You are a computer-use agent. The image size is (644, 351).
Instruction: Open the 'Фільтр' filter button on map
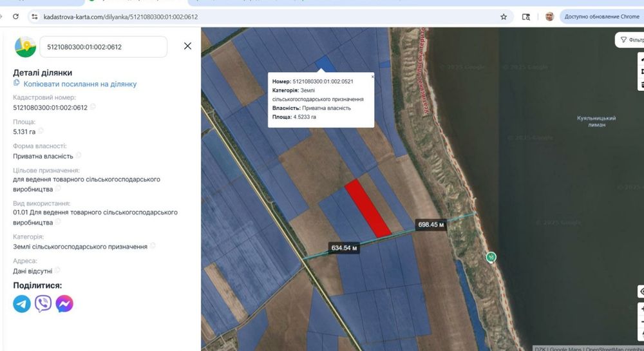click(x=631, y=40)
